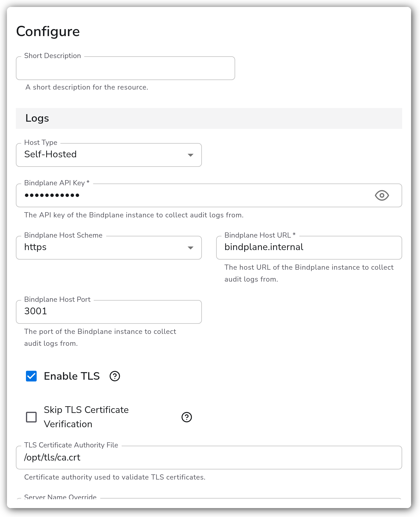Click the port helper text
The width and height of the screenshot is (420, 517).
(x=100, y=337)
